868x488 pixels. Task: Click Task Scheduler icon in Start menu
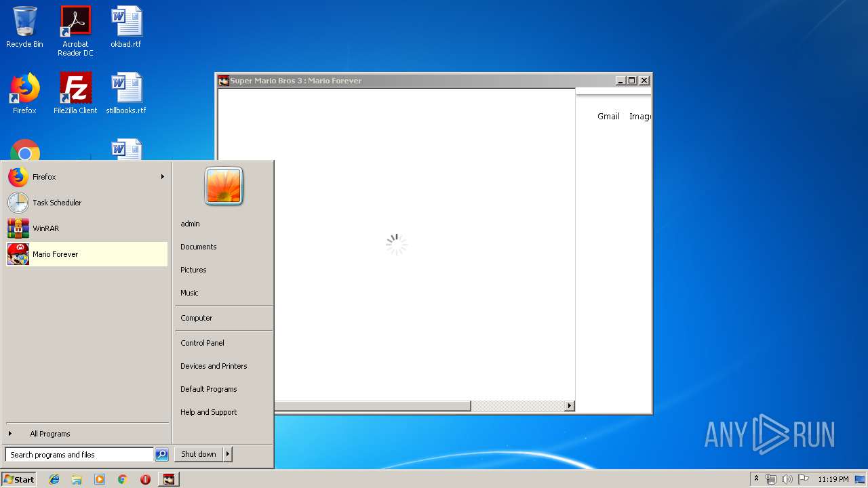18,203
